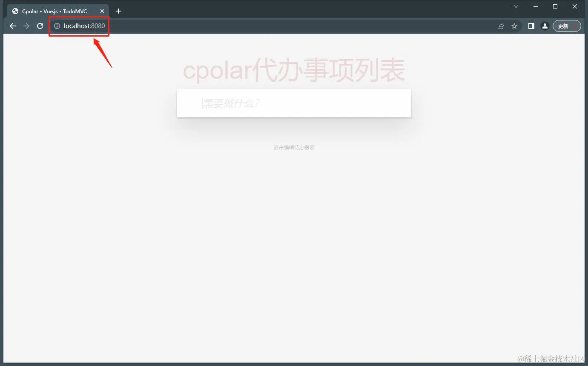Select the Cpolar • Vue.js • TodoMVC tab
This screenshot has width=588, height=366.
(58, 11)
